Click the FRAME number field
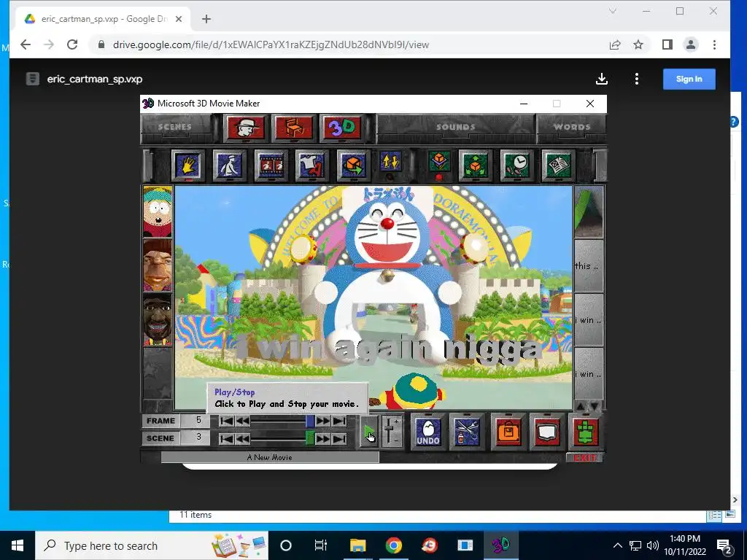The height and width of the screenshot is (560, 747). (198, 421)
